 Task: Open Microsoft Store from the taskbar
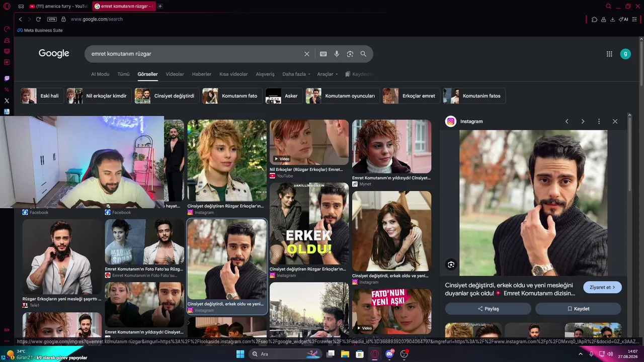360,354
